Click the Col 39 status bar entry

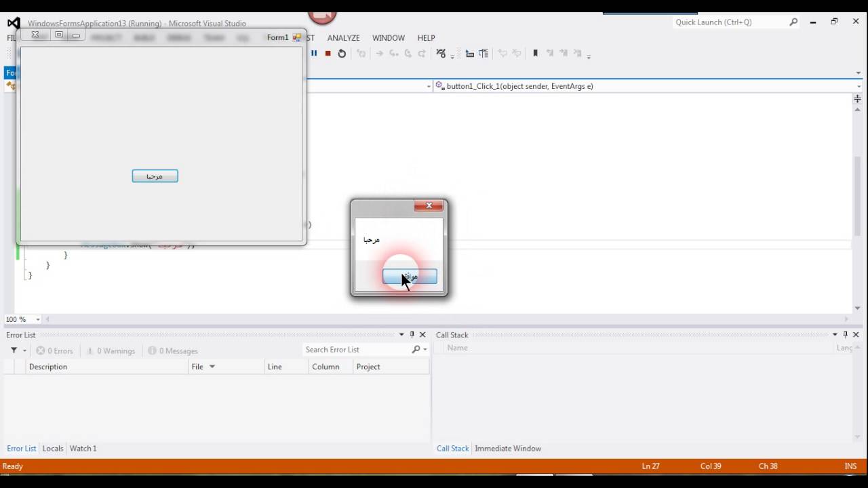pyautogui.click(x=711, y=466)
